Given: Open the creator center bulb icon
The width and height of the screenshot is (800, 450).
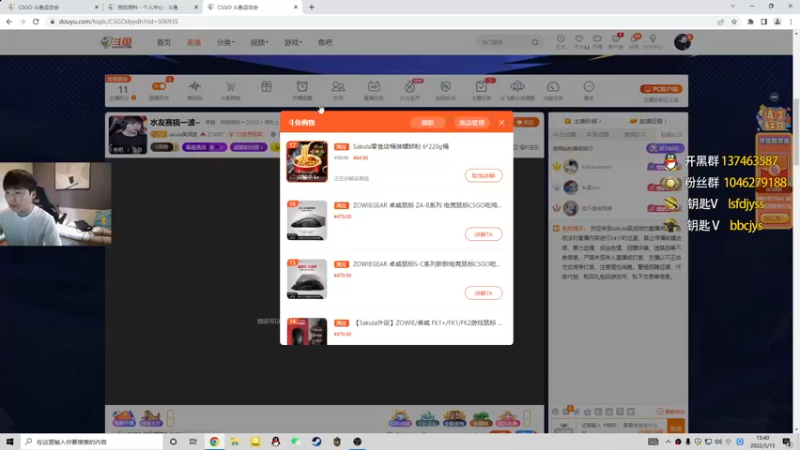Looking at the screenshot, I should click(x=653, y=41).
